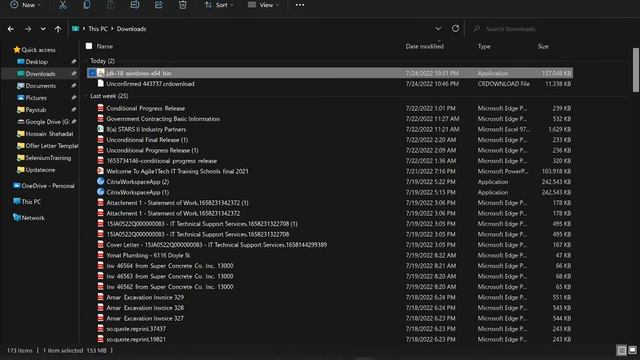Toggle the select-all checkbox in header

point(89,46)
